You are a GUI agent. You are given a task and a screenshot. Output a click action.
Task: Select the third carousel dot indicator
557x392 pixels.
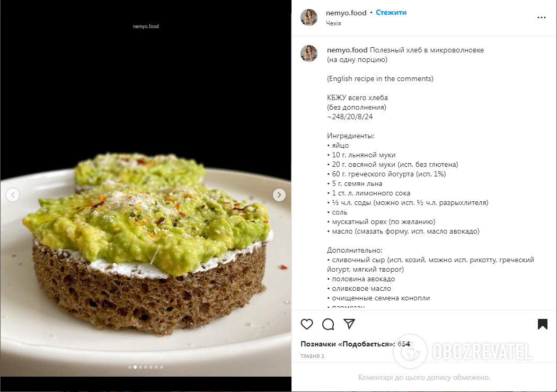click(x=140, y=367)
